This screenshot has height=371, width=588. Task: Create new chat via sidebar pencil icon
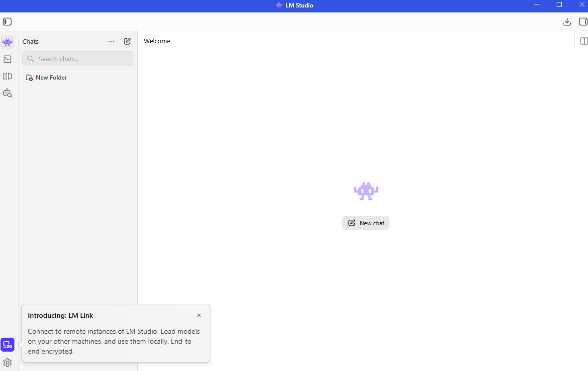pos(127,41)
